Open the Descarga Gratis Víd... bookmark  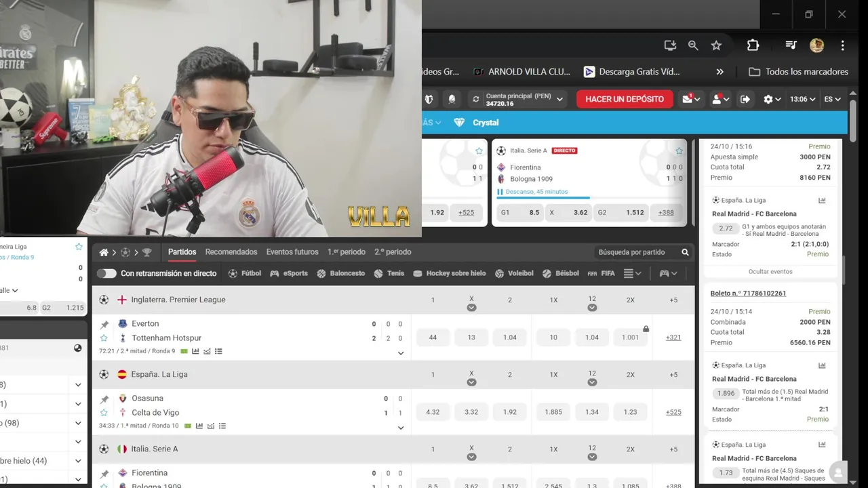click(631, 71)
